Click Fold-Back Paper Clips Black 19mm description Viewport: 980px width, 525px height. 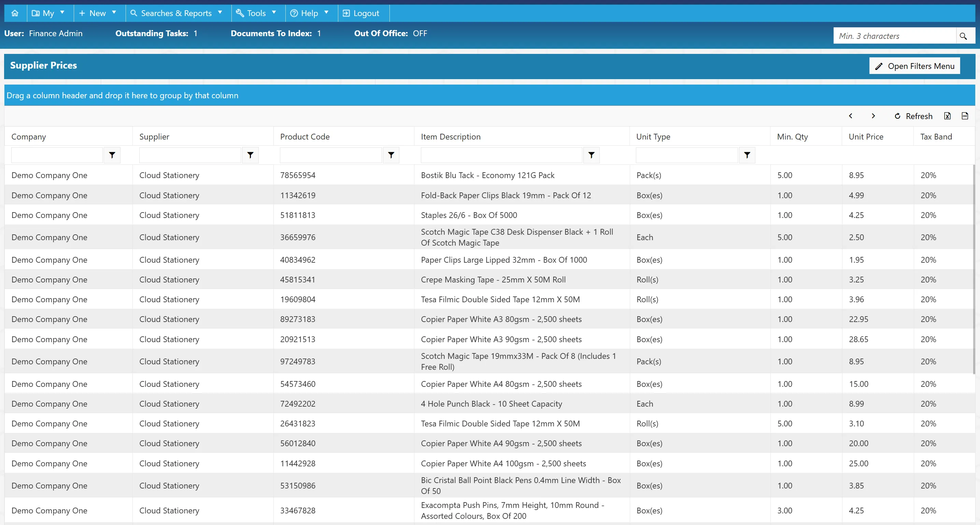(x=506, y=195)
